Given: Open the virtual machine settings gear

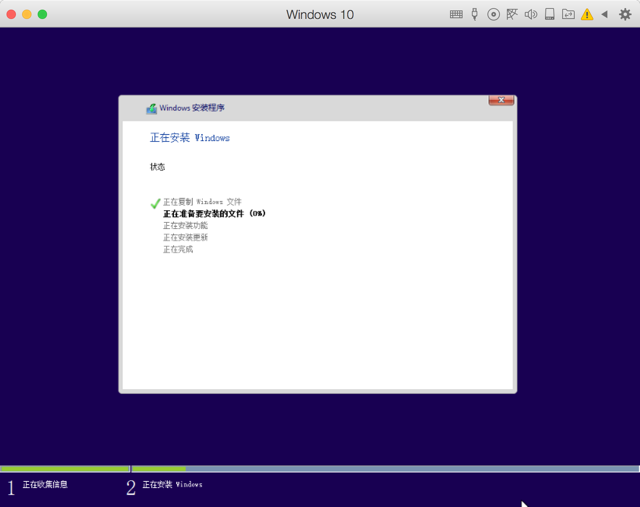Looking at the screenshot, I should [625, 15].
